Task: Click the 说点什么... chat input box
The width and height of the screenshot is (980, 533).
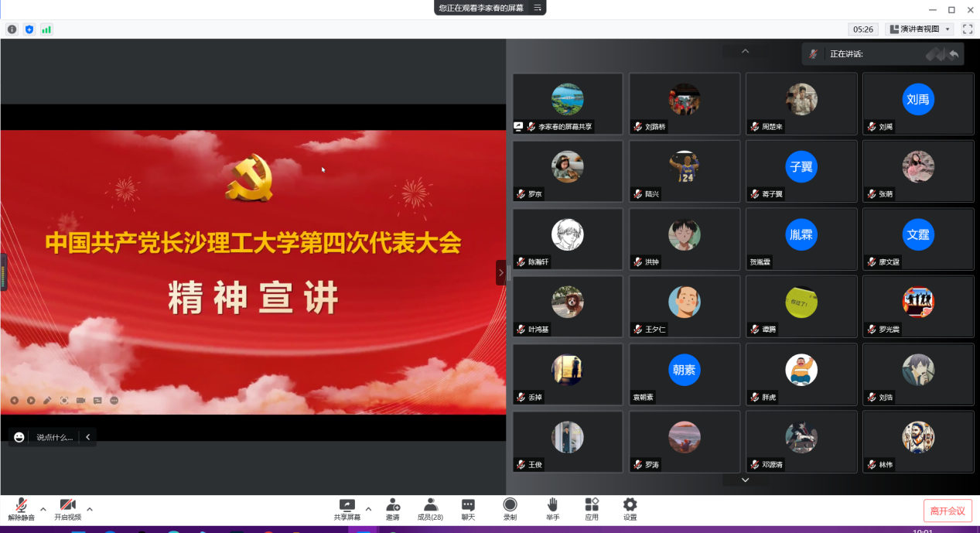Action: 54,437
